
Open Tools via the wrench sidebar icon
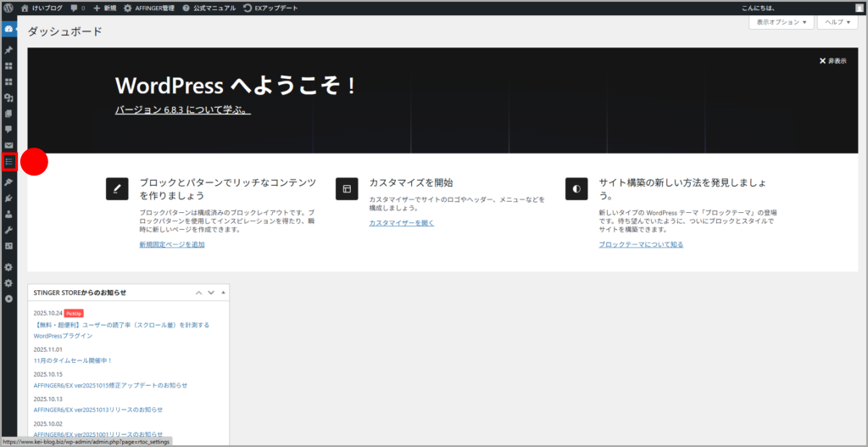(9, 230)
